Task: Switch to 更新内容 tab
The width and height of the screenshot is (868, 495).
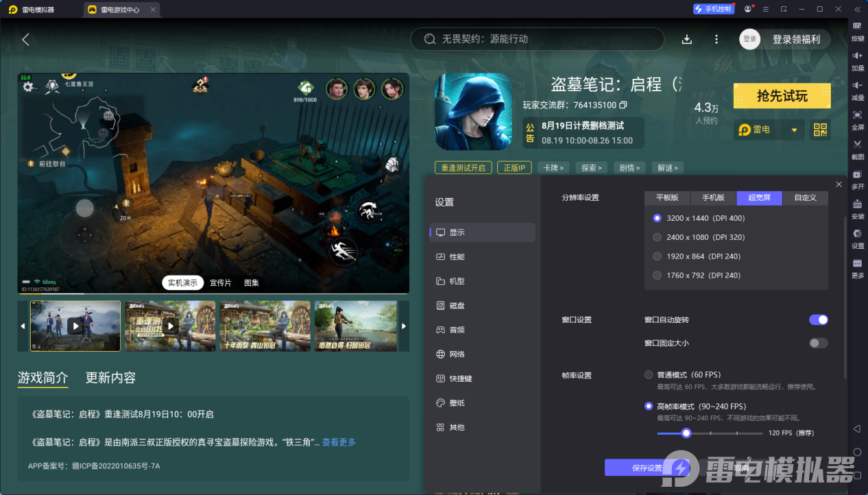Action: [x=110, y=378]
